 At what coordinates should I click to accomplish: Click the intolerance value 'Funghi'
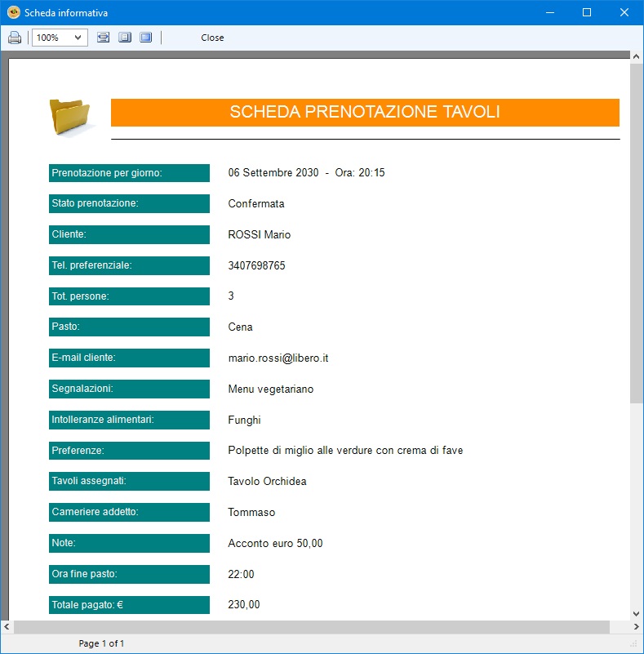[x=244, y=420]
